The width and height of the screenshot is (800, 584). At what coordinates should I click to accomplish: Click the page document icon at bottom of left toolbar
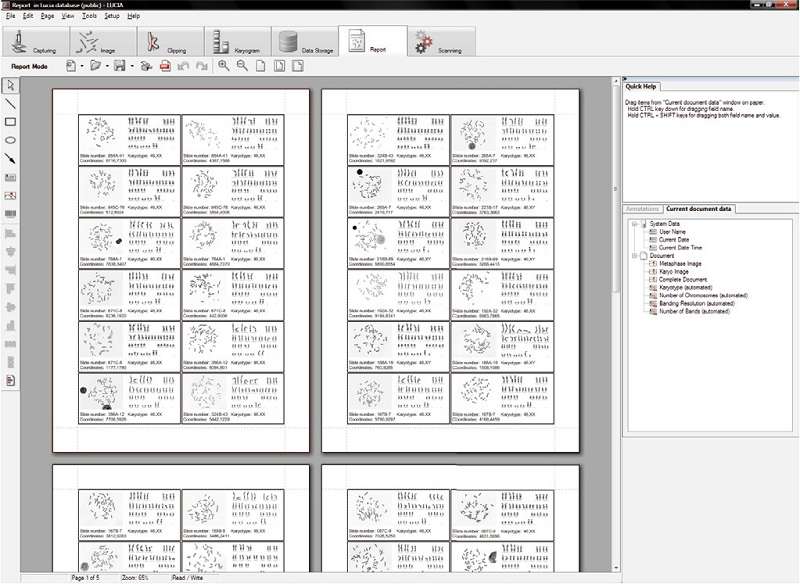pyautogui.click(x=10, y=380)
